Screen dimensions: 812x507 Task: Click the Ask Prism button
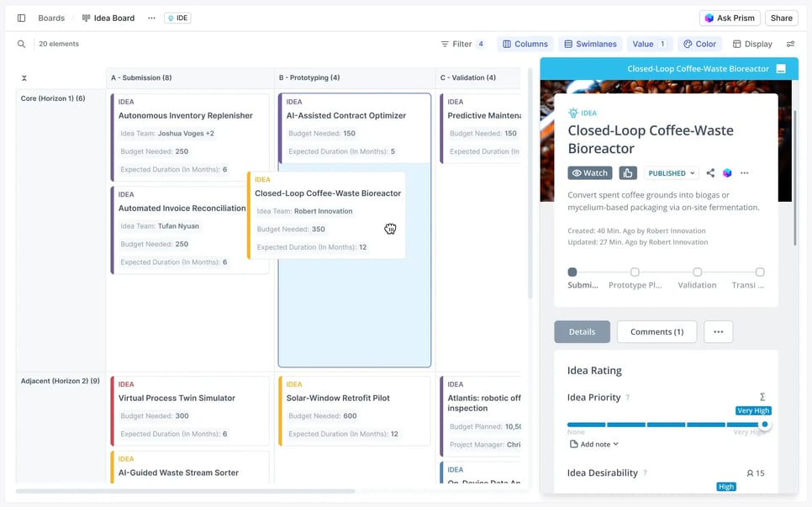coord(730,18)
